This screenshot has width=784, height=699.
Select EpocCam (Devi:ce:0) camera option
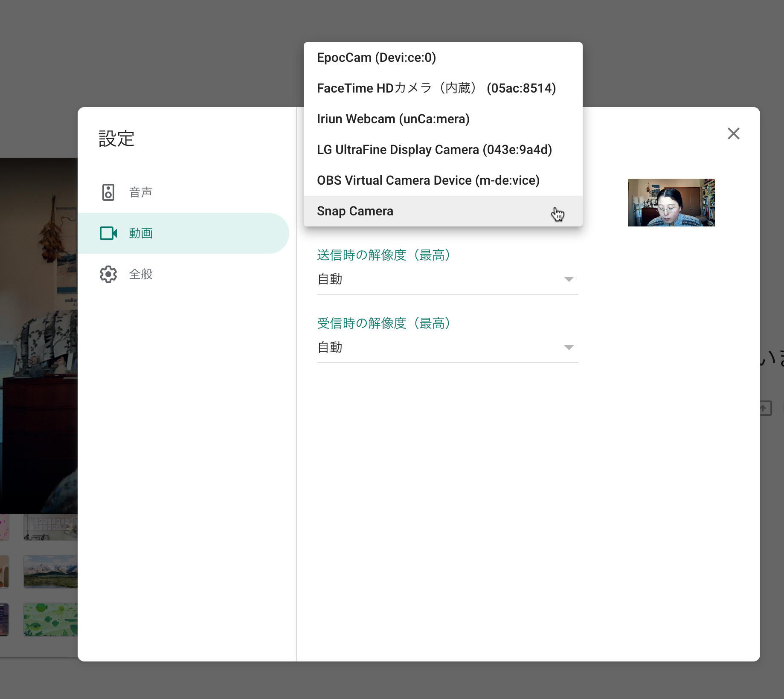click(443, 58)
